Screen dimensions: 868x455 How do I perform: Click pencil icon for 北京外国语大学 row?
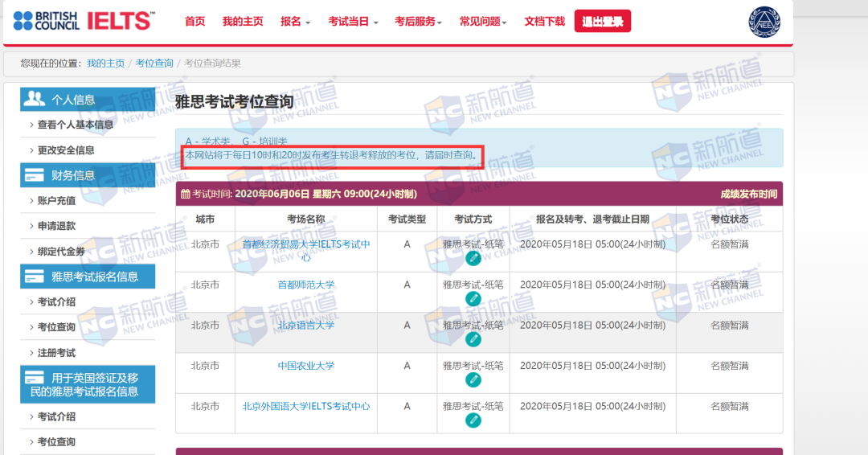[473, 420]
